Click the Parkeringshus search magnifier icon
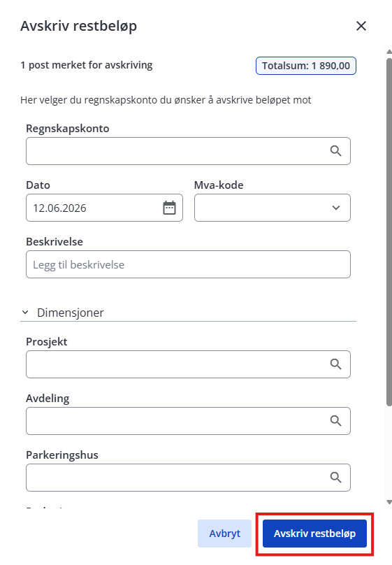This screenshot has height=565, width=392. coord(335,478)
